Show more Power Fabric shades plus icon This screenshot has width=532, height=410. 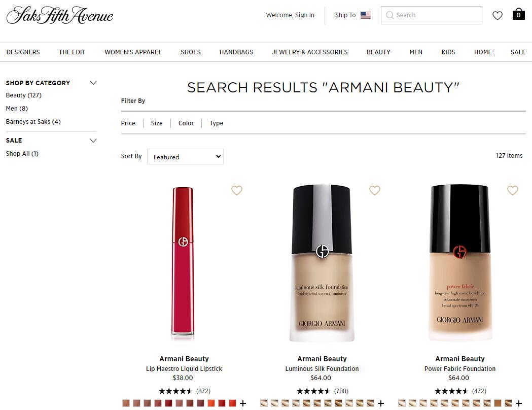tap(519, 403)
